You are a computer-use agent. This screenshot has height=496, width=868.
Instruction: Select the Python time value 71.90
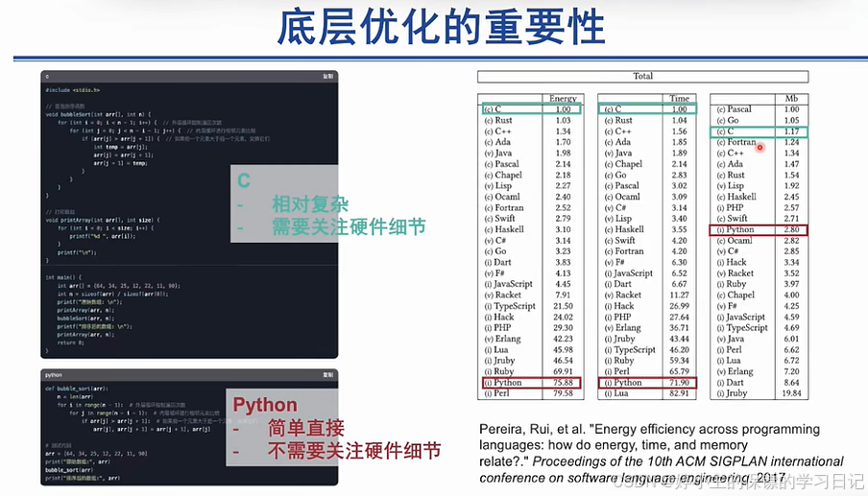point(679,383)
